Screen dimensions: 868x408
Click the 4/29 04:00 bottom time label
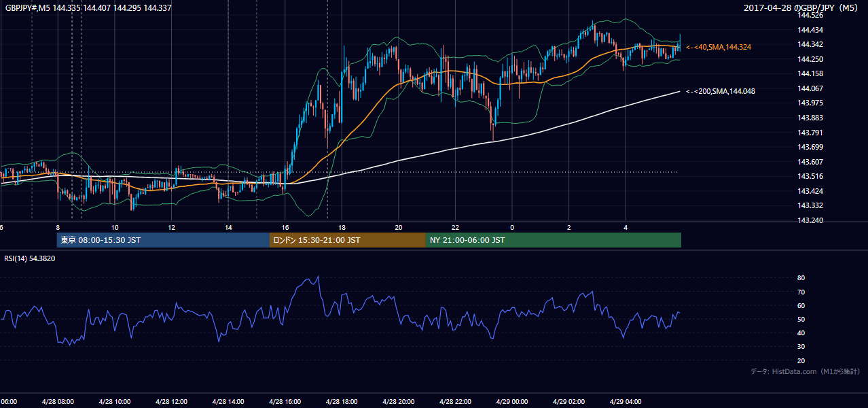(x=625, y=401)
